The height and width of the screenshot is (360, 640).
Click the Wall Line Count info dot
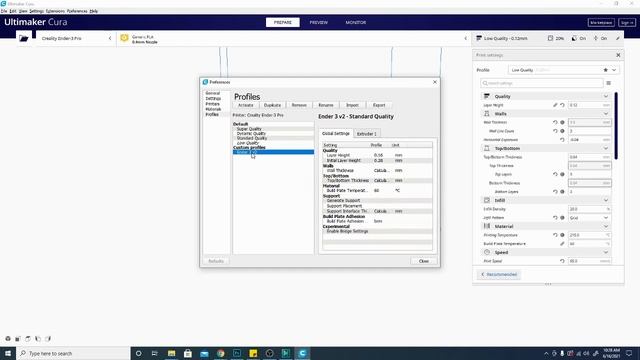562,131
